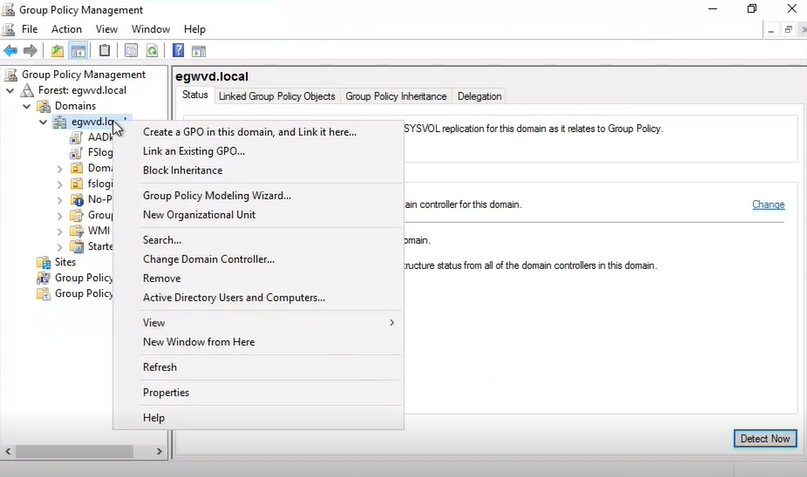Viewport: 807px width, 477px height.
Task: Click the Domains folder icon
Action: 44,106
